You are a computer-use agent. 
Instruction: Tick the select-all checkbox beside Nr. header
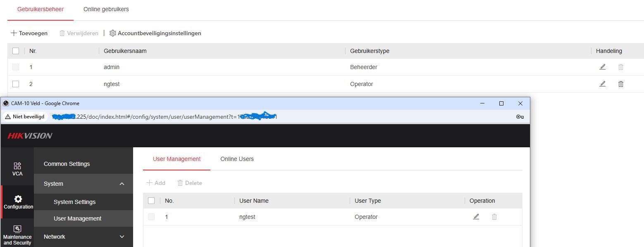pos(16,51)
